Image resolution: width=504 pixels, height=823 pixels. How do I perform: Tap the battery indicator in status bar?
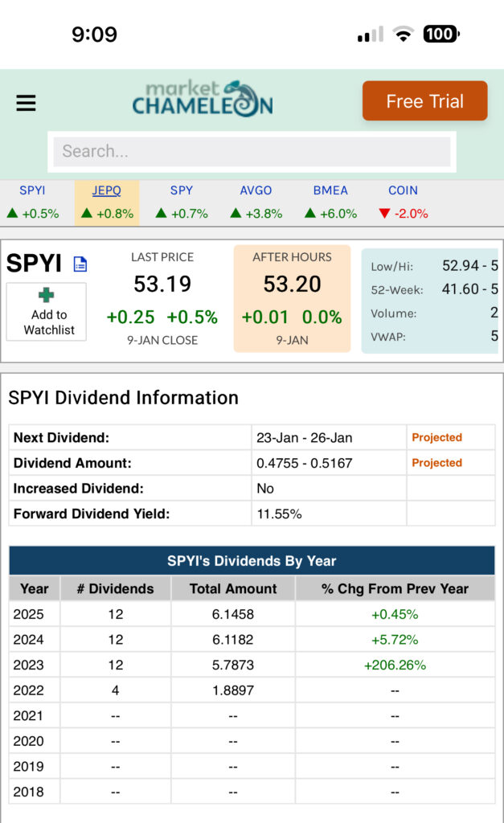[x=440, y=35]
